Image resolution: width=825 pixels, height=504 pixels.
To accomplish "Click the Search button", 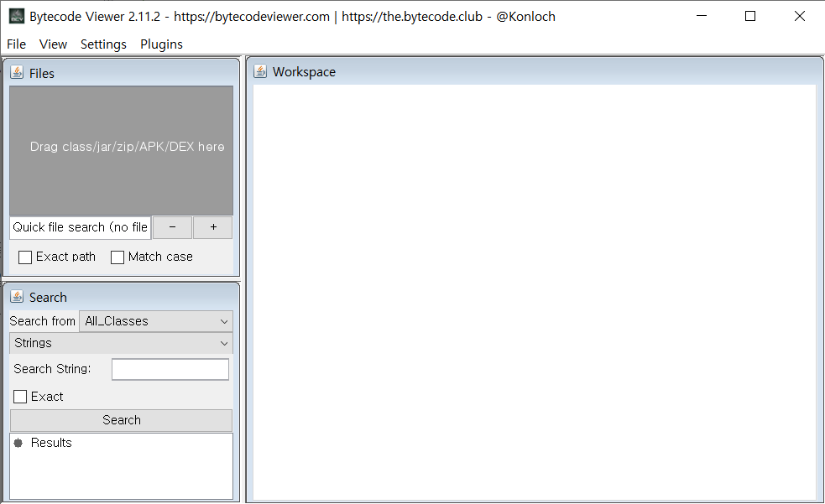I will pos(121,420).
